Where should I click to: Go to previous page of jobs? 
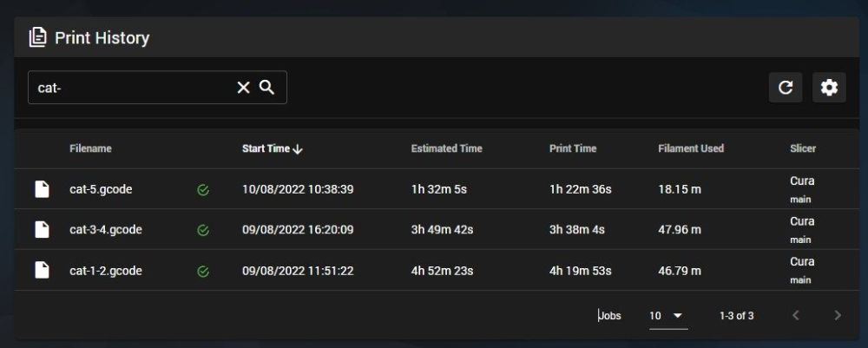coord(796,316)
